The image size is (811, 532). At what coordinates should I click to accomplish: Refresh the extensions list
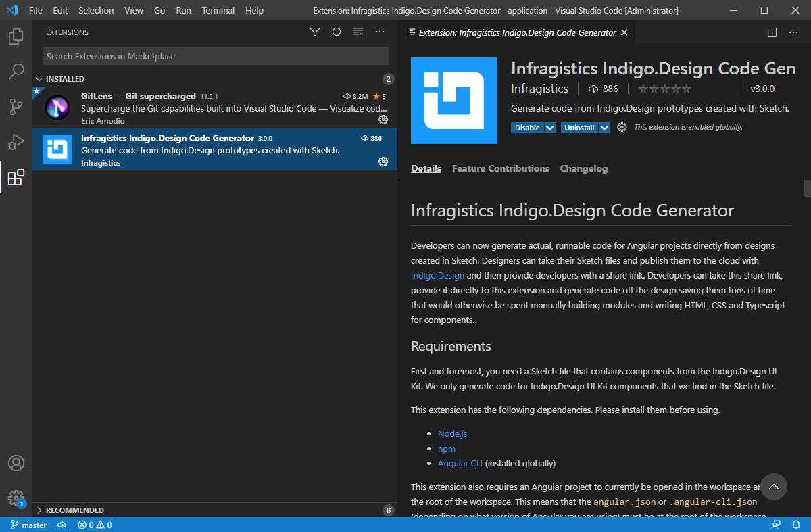pos(337,32)
